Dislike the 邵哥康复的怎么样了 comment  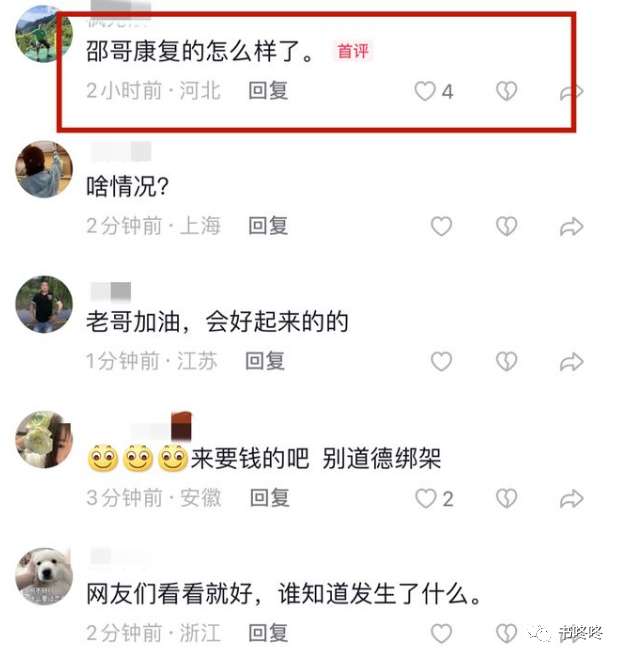pyautogui.click(x=506, y=91)
